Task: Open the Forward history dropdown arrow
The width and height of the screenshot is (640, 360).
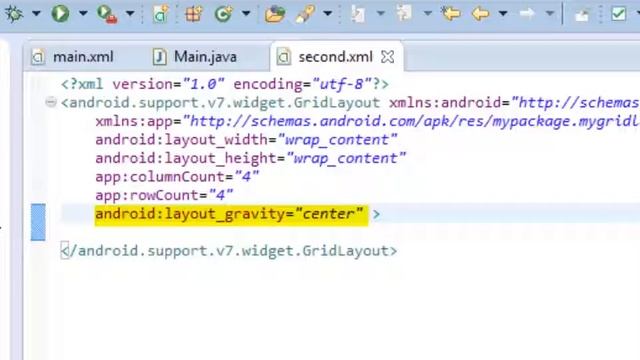Action: click(x=550, y=13)
